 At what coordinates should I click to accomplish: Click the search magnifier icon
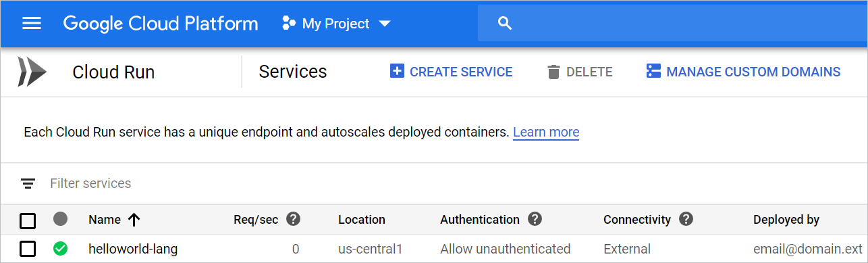coord(504,24)
